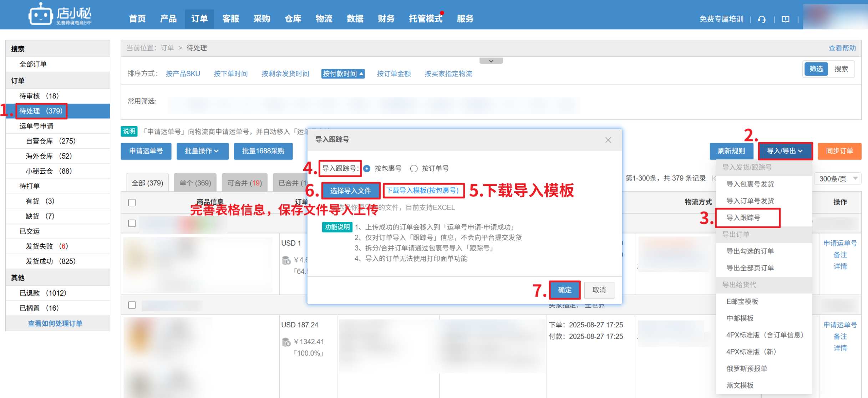Click the headset customer support icon

762,19
